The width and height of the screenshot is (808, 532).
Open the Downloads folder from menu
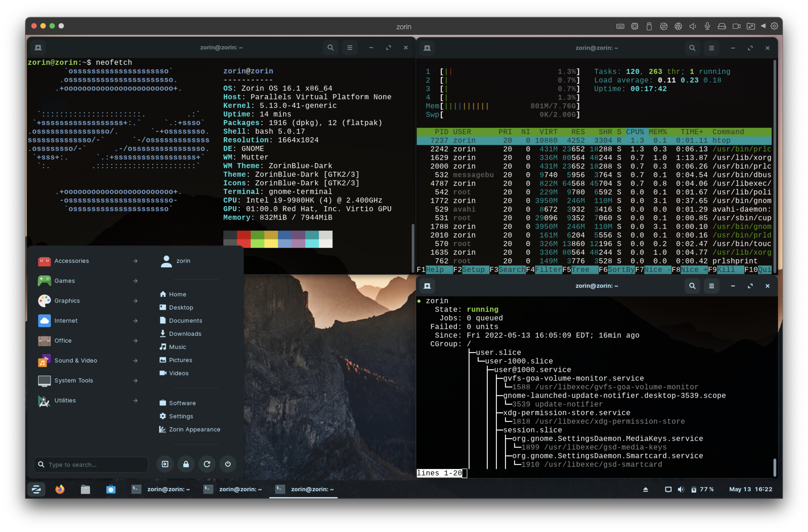tap(180, 334)
